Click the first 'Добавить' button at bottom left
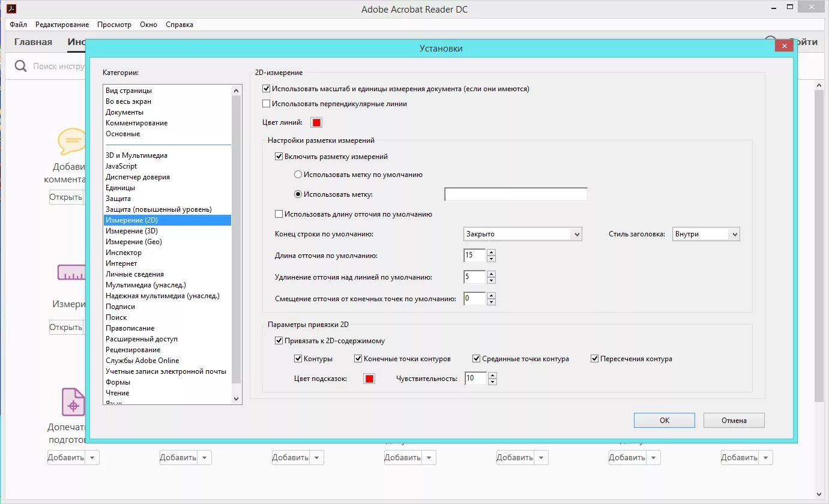The image size is (829, 504). click(66, 457)
